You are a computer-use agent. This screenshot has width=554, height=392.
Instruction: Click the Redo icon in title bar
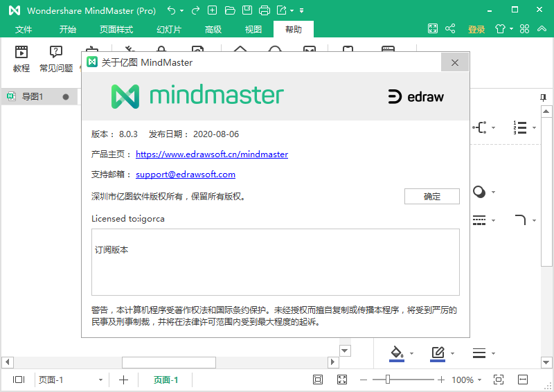[195, 10]
